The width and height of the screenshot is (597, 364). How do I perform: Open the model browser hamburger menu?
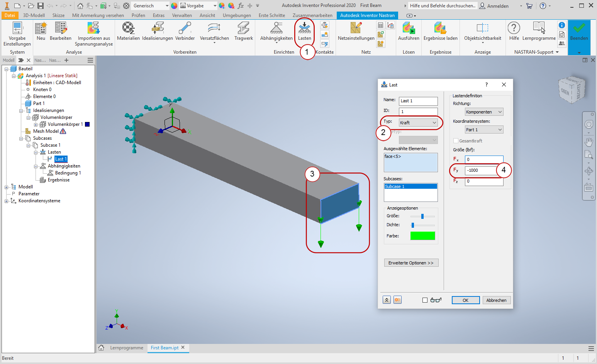90,60
